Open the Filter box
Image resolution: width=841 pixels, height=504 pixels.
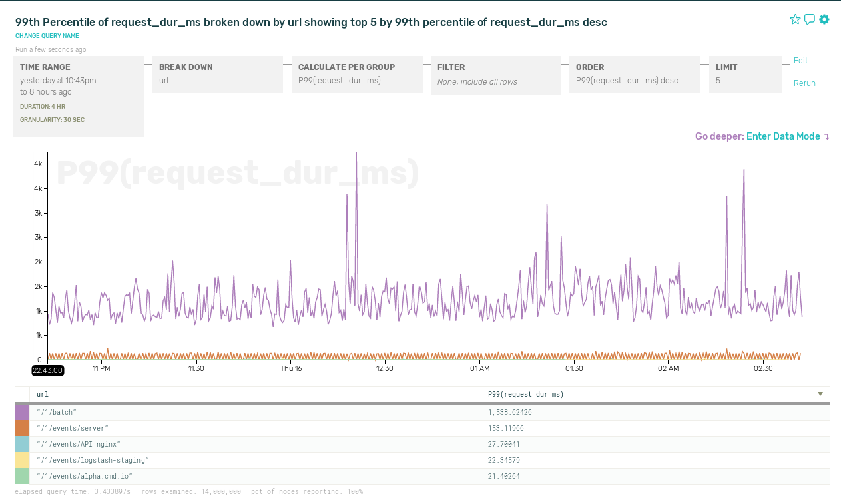495,75
